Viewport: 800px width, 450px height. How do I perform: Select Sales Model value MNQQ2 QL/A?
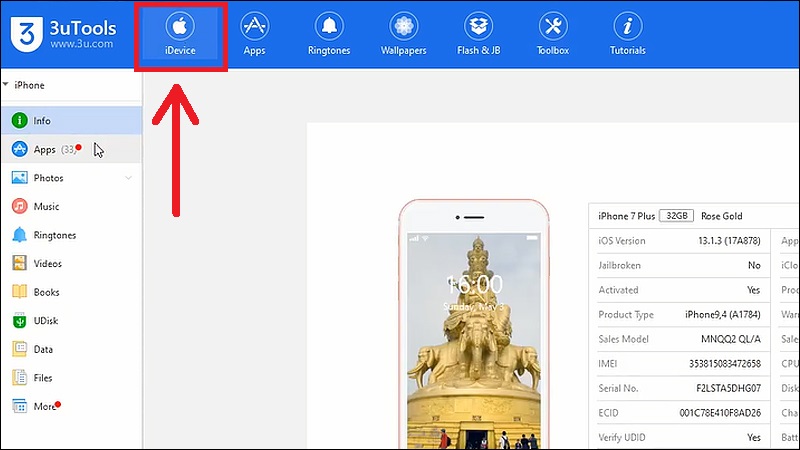[x=731, y=339]
